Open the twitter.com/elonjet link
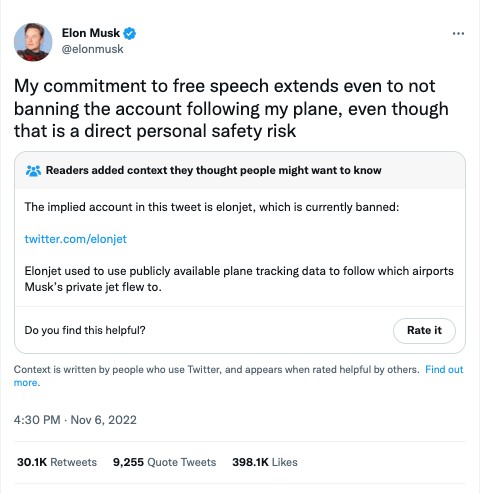Screen dimensions: 484x494 click(x=76, y=239)
